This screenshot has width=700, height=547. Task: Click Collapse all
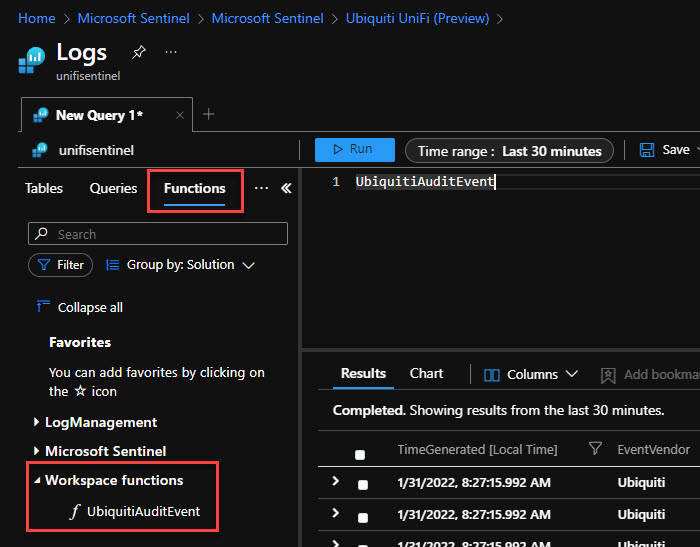[79, 307]
